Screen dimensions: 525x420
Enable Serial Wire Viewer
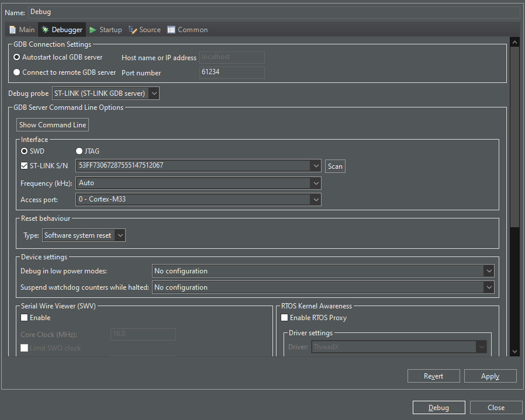tap(24, 318)
